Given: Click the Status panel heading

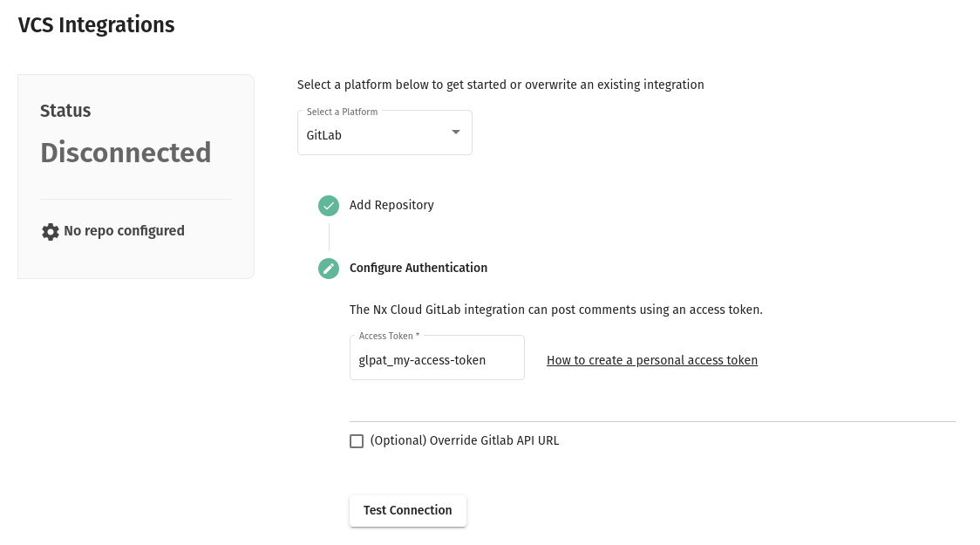Looking at the screenshot, I should click(65, 111).
